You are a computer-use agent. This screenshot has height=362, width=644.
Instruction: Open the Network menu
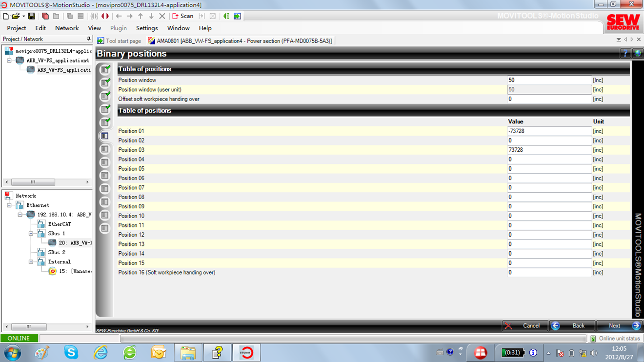pyautogui.click(x=67, y=28)
